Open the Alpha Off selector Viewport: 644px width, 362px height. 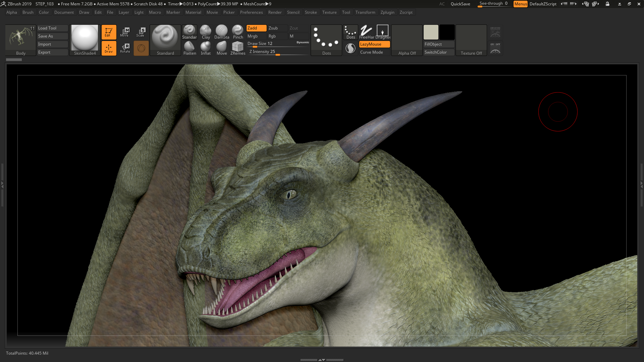[x=407, y=40]
